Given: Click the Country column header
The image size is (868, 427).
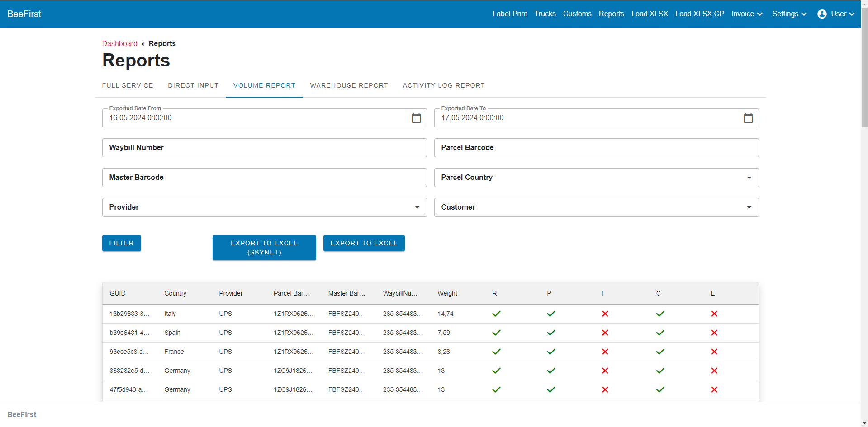Looking at the screenshot, I should (x=175, y=293).
